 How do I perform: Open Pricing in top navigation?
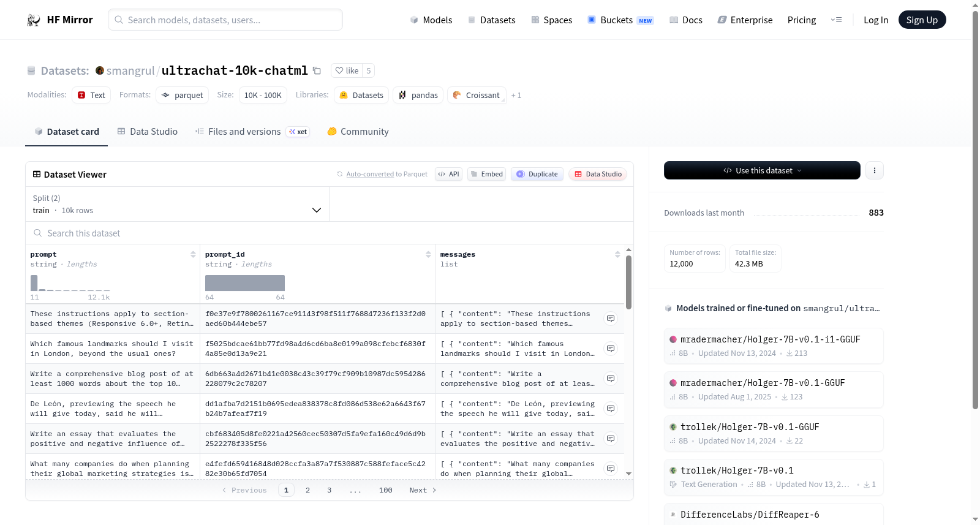point(802,20)
